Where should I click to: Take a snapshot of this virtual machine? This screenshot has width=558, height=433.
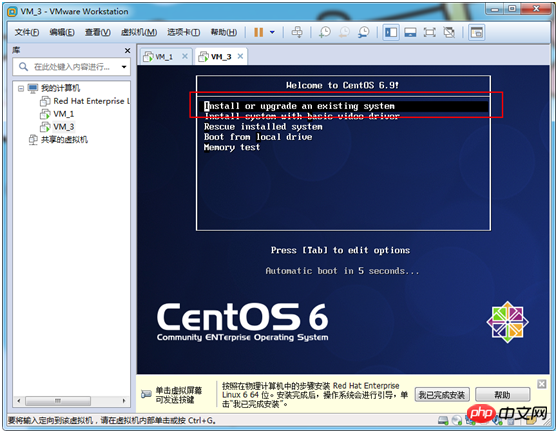click(x=325, y=32)
